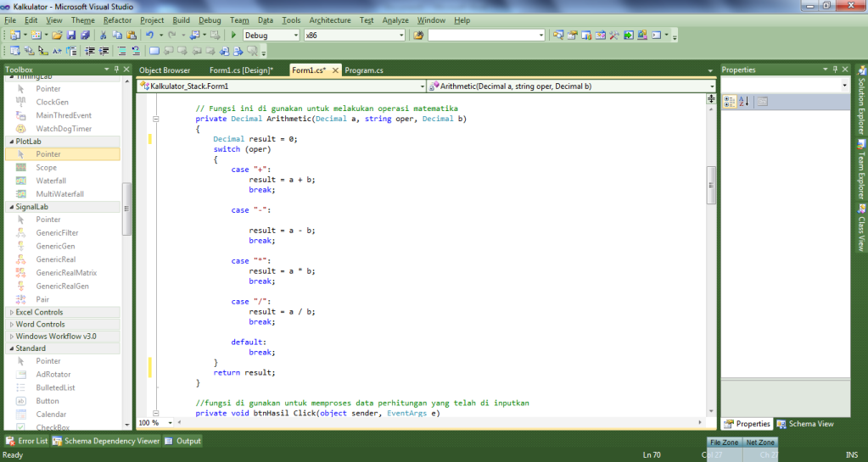Click the code editor vertical scrollbar thumb

(711, 186)
